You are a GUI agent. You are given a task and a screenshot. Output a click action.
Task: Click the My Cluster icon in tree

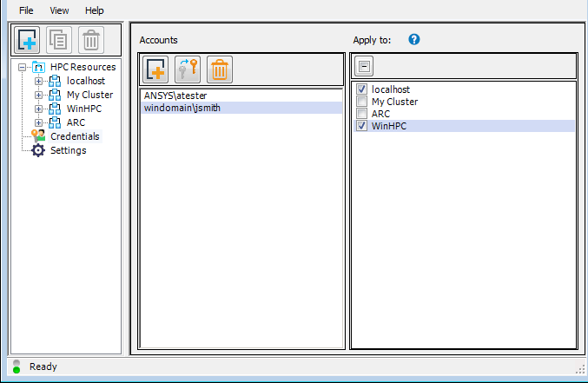[x=55, y=95]
